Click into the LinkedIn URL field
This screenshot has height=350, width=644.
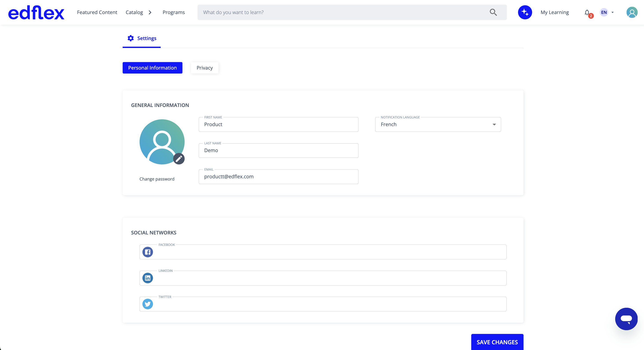pyautogui.click(x=323, y=278)
